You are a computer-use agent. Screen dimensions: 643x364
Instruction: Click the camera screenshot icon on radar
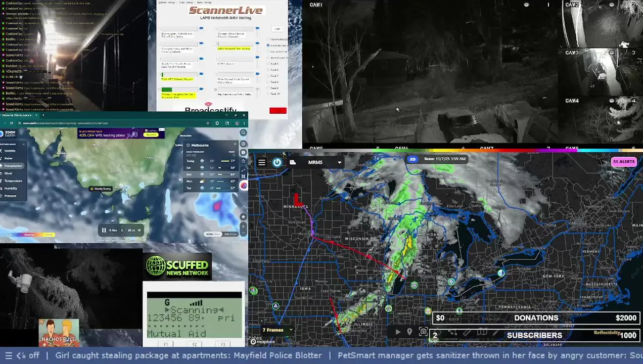click(x=423, y=332)
